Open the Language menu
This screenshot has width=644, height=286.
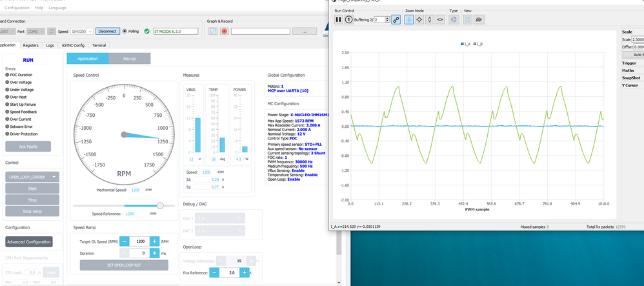pos(57,8)
